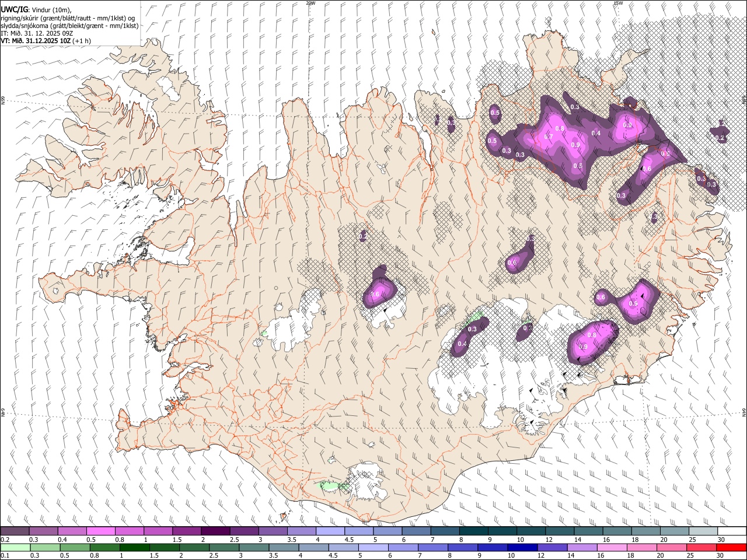
Task: Click the 'IT: Mið. 31. 12. 2025 09Z' initial time line
Action: click(37, 33)
